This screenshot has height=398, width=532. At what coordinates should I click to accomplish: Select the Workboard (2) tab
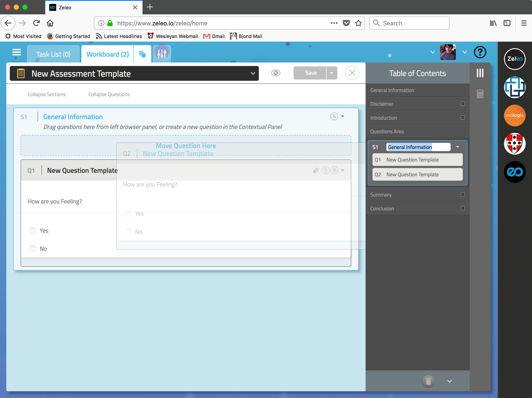(107, 54)
